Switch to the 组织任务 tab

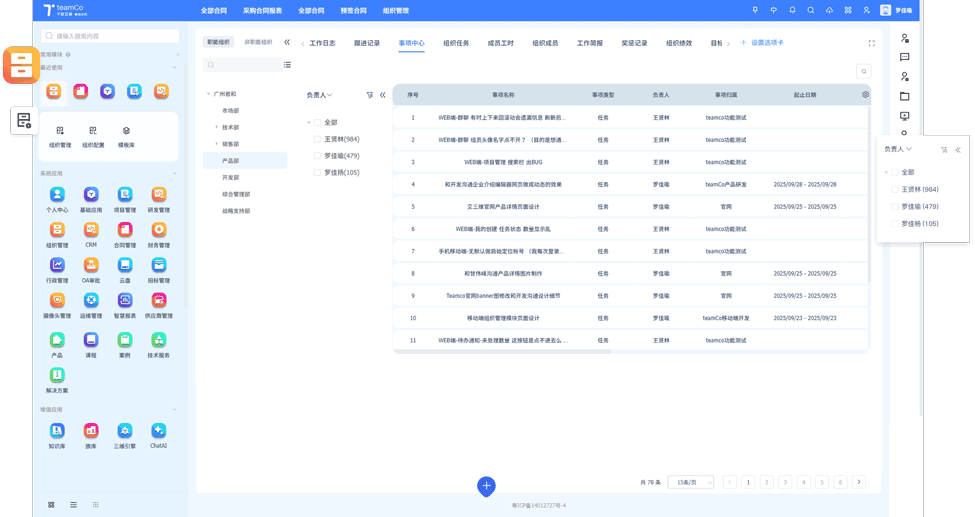coord(456,43)
